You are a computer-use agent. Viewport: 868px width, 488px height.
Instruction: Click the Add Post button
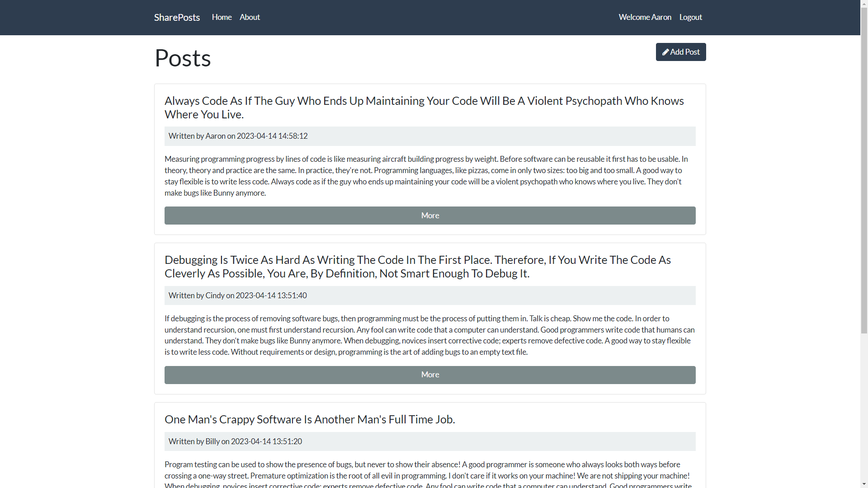(x=681, y=52)
